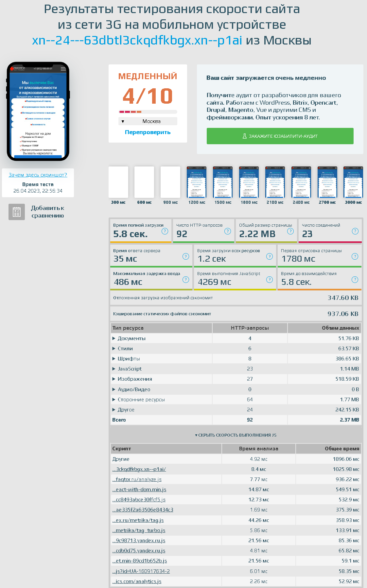Select the 1500 мс filmstrip frame
The height and width of the screenshot is (588, 367).
pyautogui.click(x=223, y=182)
